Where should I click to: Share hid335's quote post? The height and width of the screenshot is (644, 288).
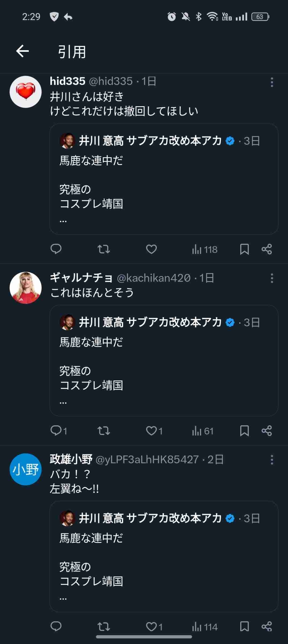click(267, 249)
